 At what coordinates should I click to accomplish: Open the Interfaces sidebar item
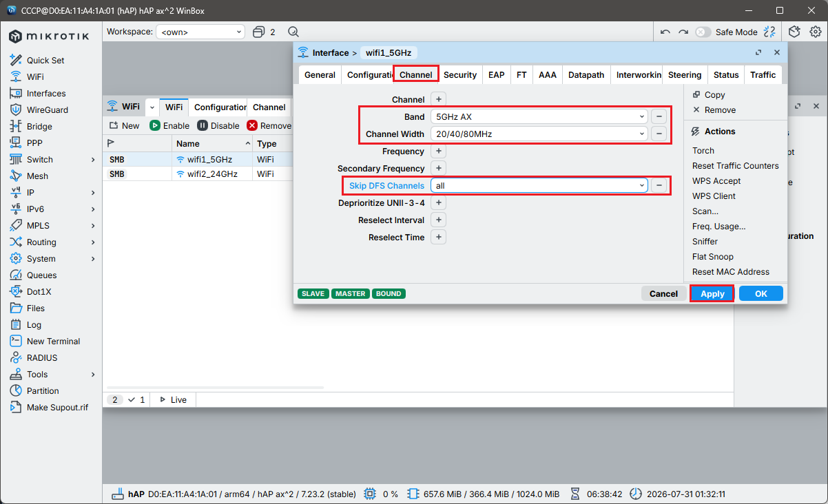click(x=46, y=93)
